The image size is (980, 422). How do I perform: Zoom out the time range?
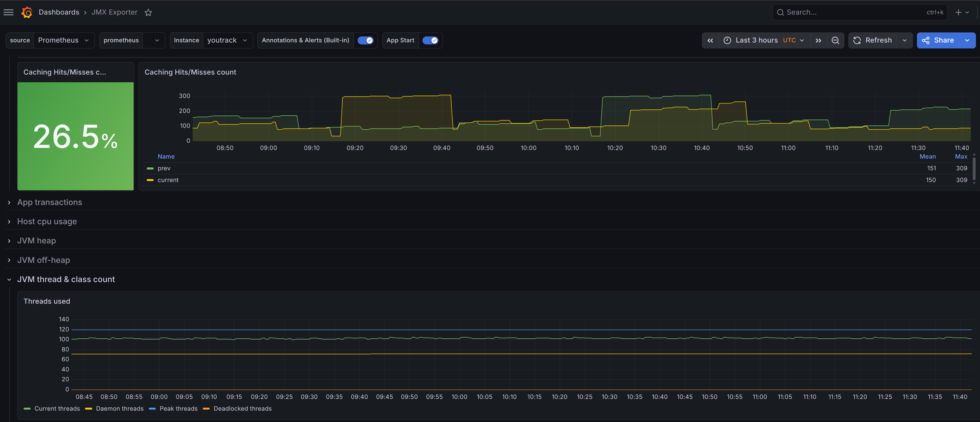point(835,40)
